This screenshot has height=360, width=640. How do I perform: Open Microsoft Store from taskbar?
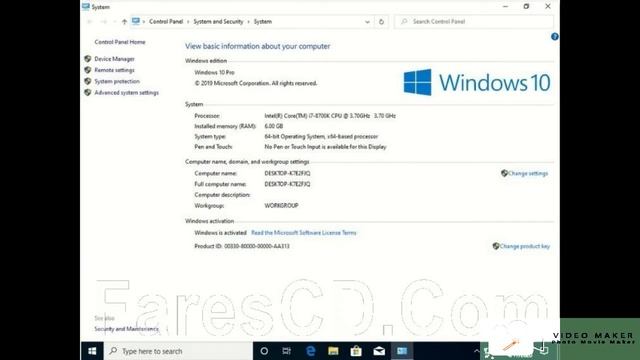(x=356, y=351)
